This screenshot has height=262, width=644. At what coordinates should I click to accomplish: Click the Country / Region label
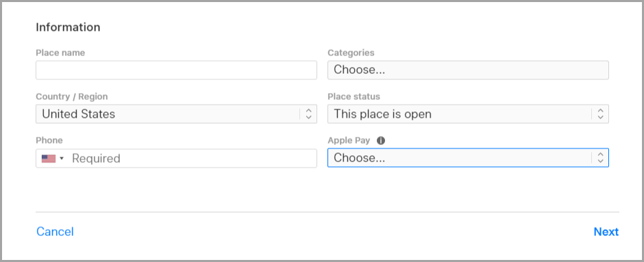point(72,96)
